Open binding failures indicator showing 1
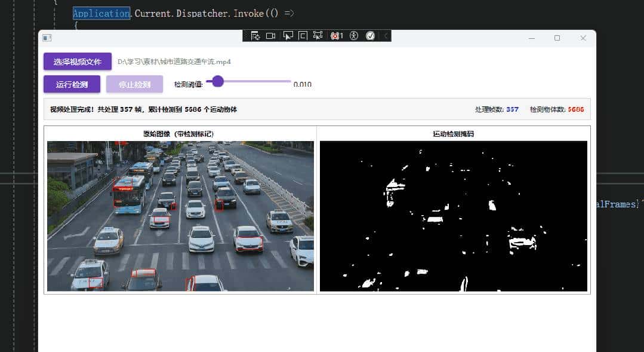The width and height of the screenshot is (644, 352). (x=337, y=36)
